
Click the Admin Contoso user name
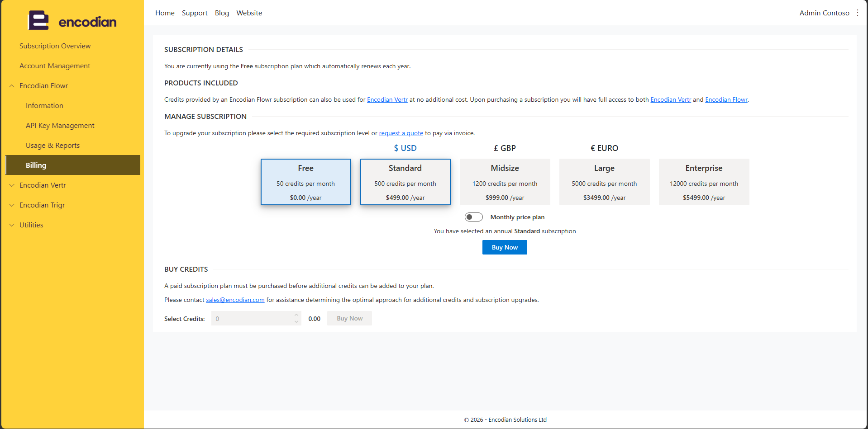click(824, 13)
